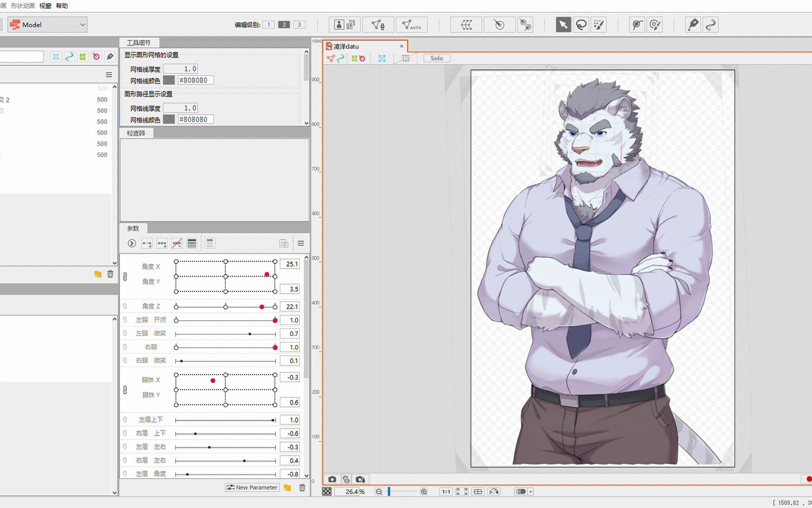
Task: Toggle the transparency checkerboard background
Action: click(327, 491)
